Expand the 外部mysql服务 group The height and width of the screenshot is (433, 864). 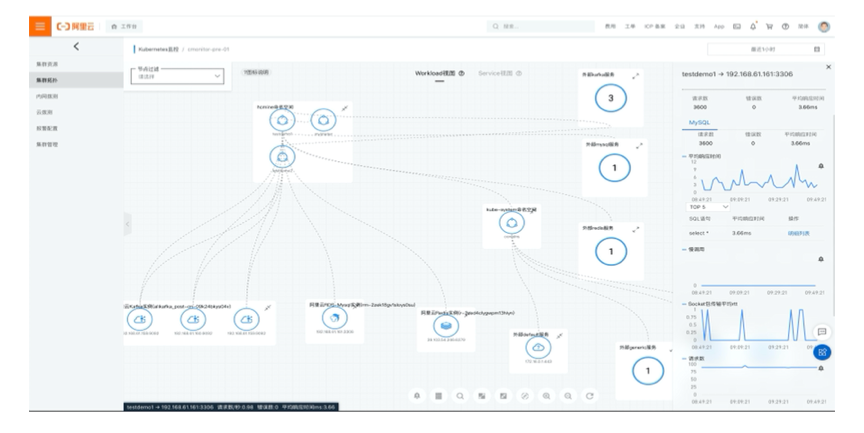639,146
